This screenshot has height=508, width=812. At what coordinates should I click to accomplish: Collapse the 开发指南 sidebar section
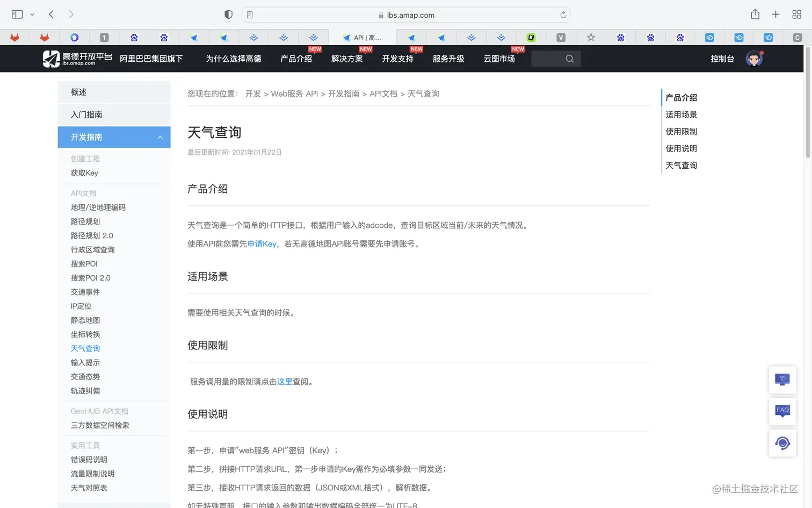click(x=160, y=137)
